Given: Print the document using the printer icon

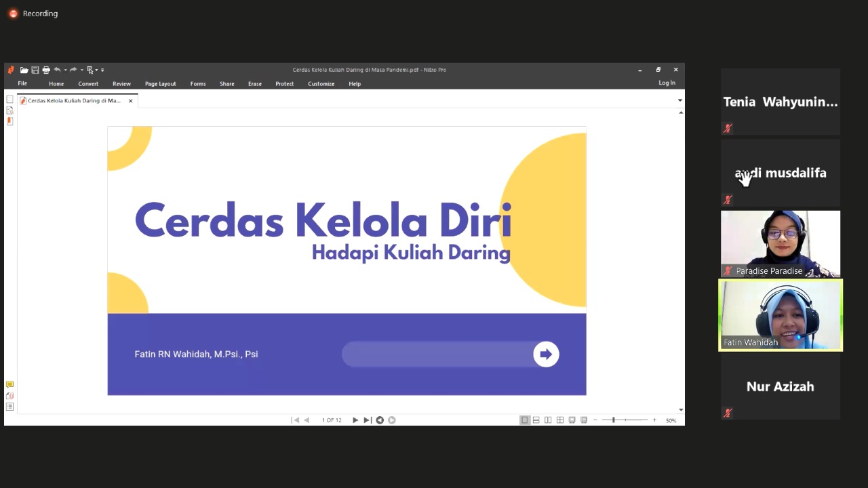Looking at the screenshot, I should pyautogui.click(x=46, y=70).
